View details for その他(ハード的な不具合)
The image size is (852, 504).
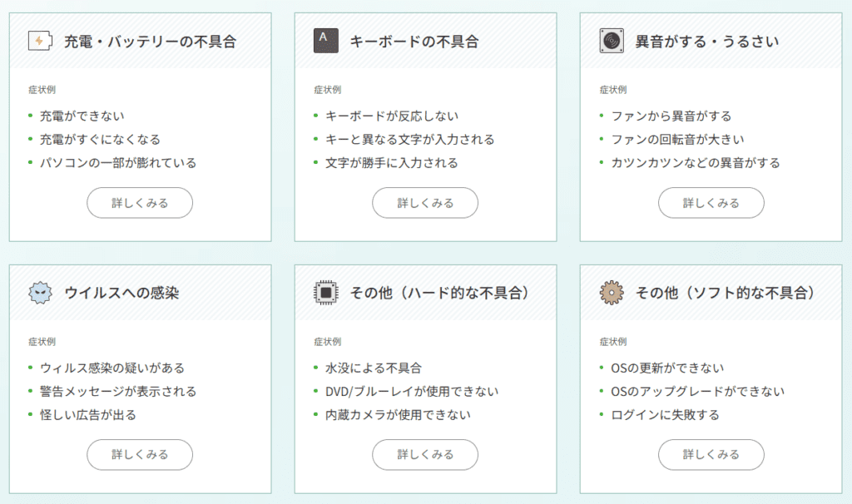coord(425,455)
